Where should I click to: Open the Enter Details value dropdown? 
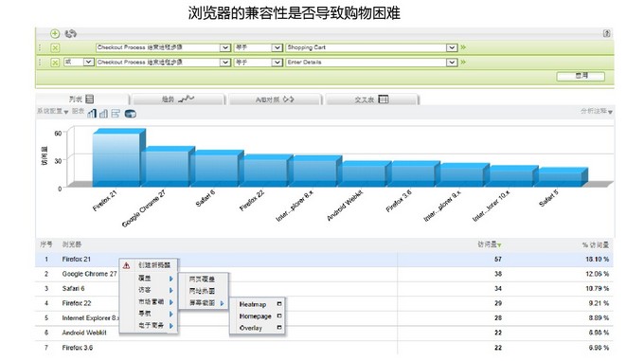click(452, 63)
